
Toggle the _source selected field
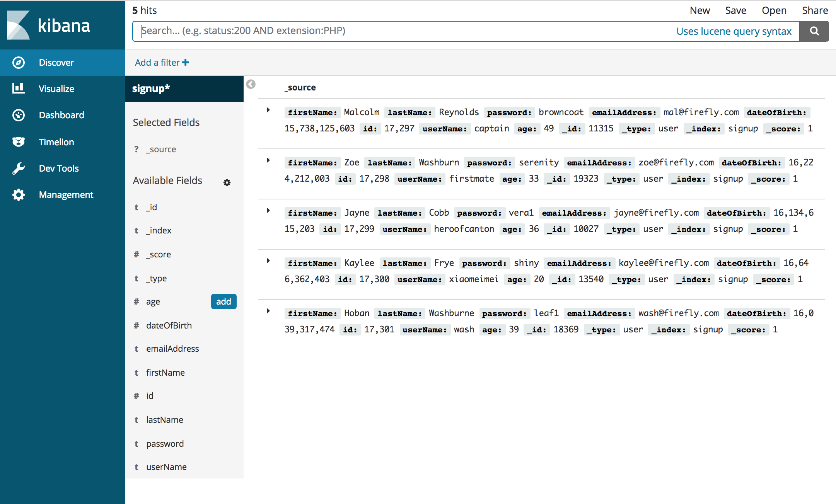tap(161, 149)
